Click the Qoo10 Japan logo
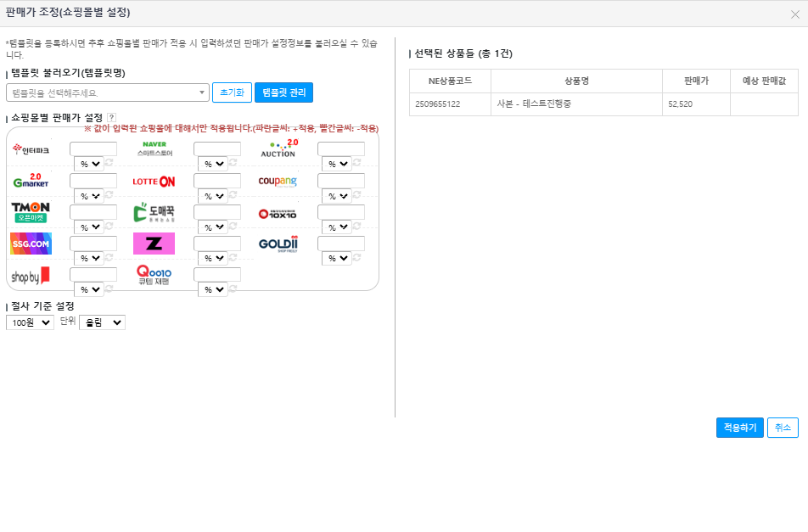The image size is (808, 532). point(154,275)
